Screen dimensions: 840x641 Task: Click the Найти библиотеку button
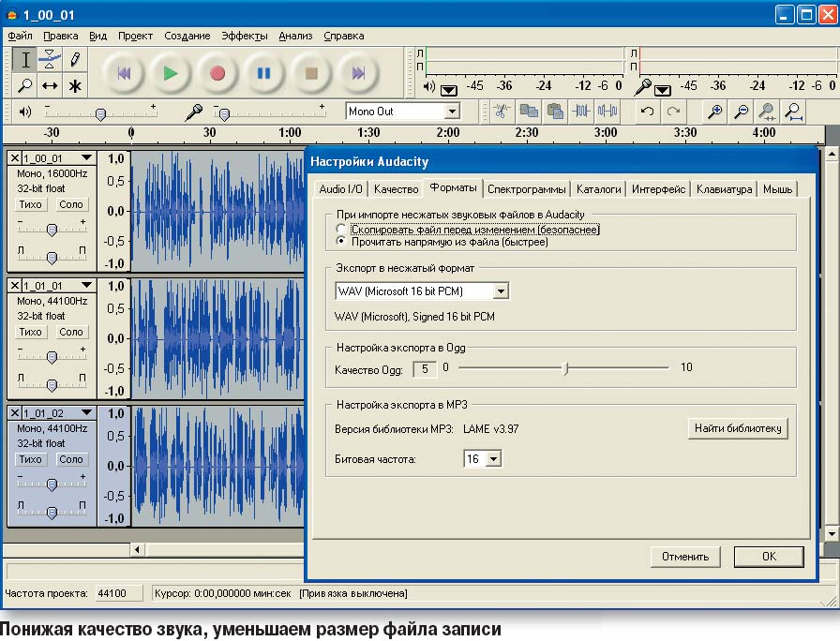(x=738, y=429)
